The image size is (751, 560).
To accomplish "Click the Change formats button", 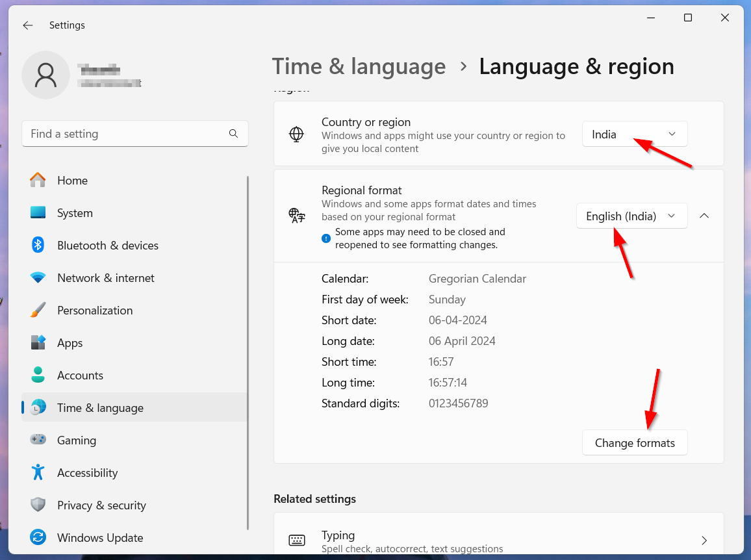I will pos(635,442).
